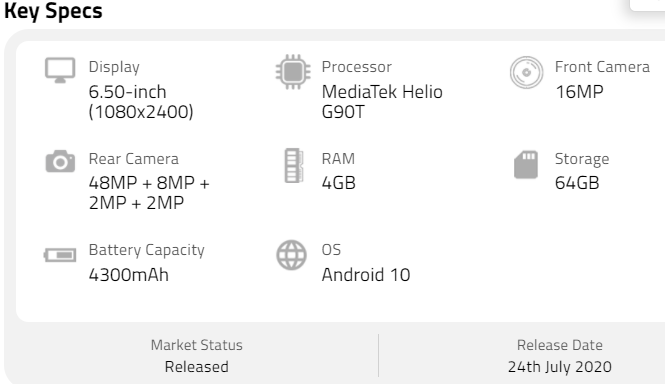Click the 16MP front camera value

click(579, 92)
